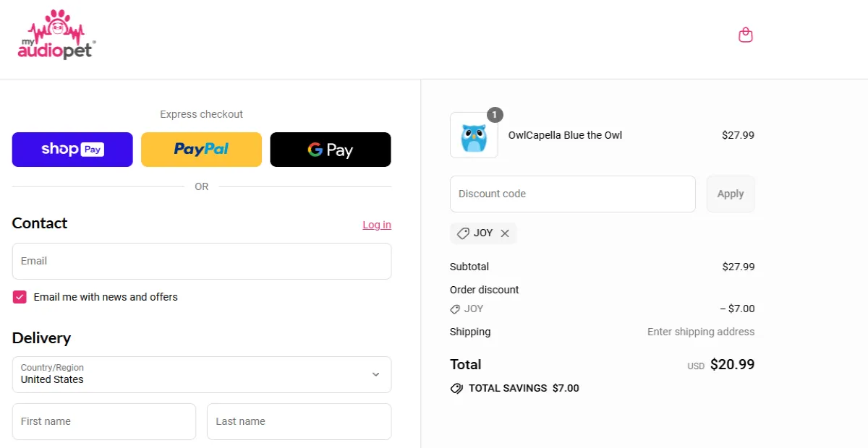This screenshot has height=448, width=868.
Task: Click the quantity badge on product thumbnail
Action: tap(495, 115)
